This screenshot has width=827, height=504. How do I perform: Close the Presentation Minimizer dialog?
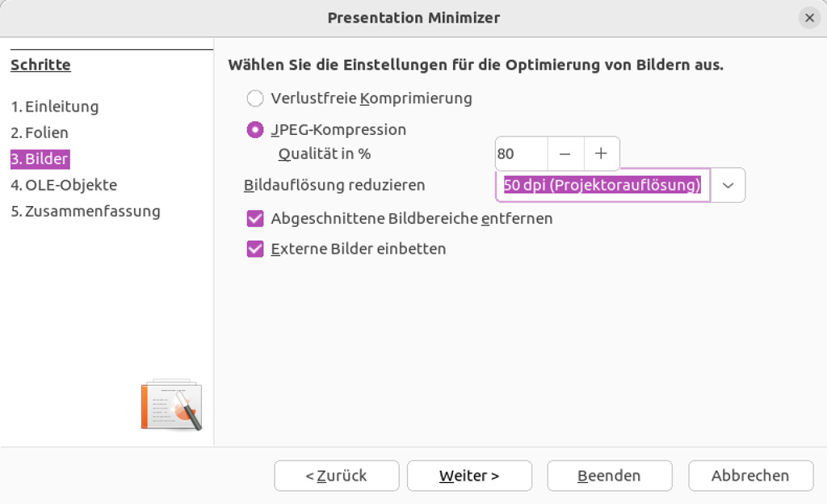click(809, 17)
